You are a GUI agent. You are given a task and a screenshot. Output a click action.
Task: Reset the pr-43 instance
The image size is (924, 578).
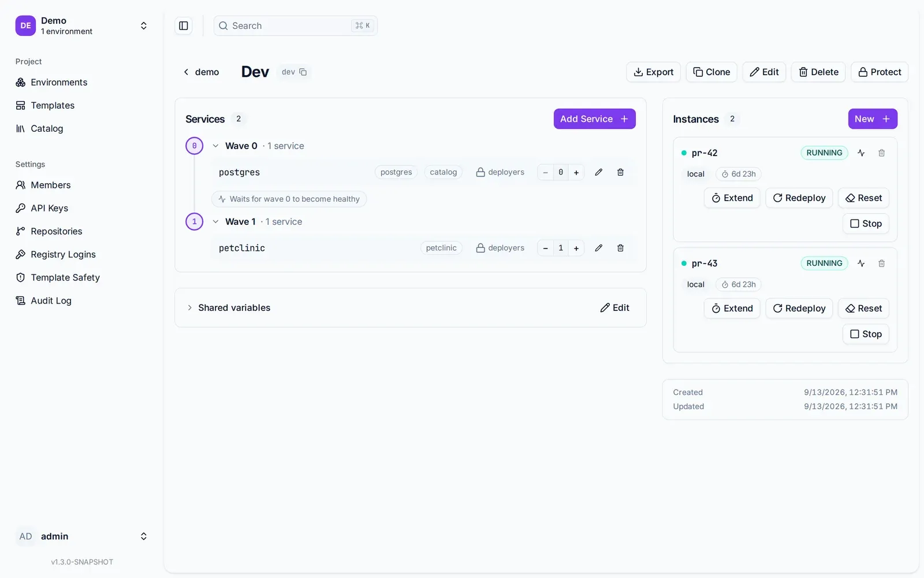(x=863, y=308)
